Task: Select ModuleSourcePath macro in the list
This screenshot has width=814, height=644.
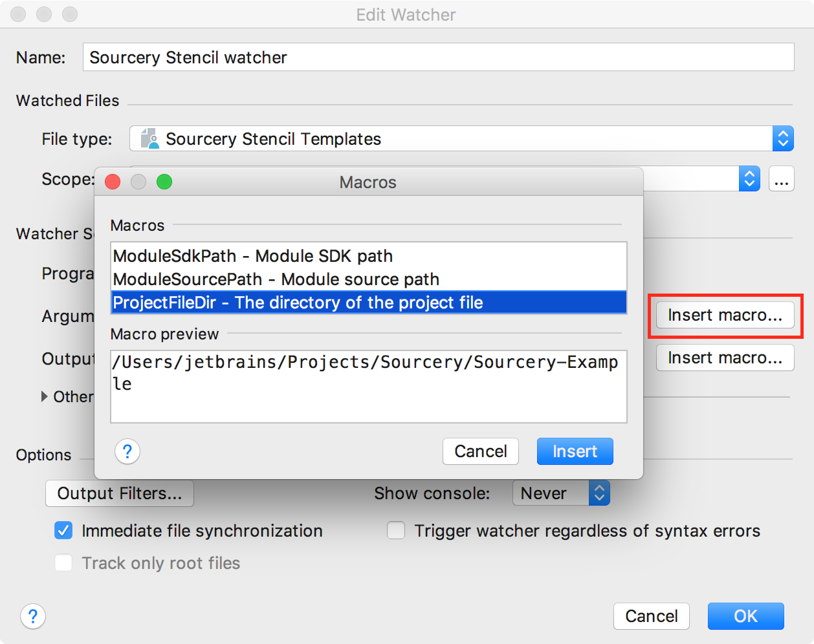Action: [x=369, y=279]
